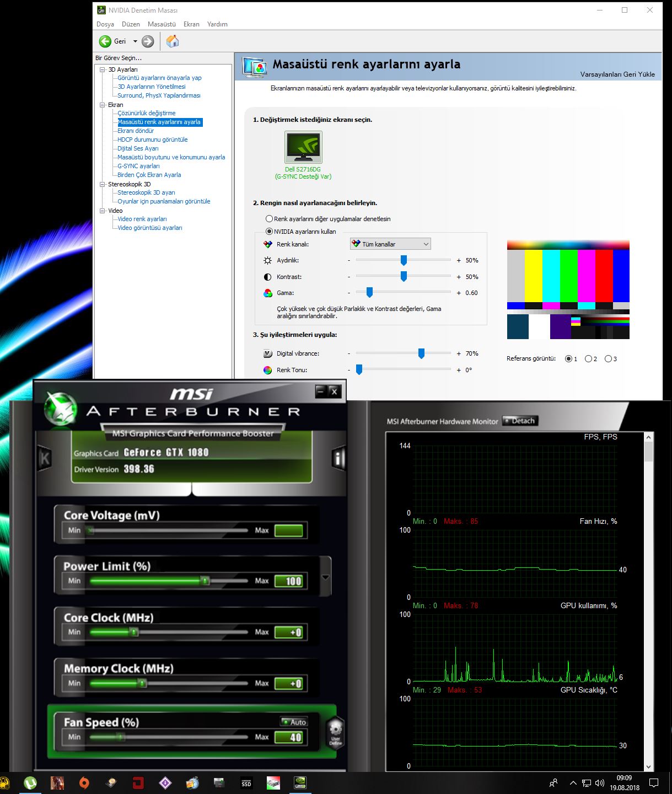Screen dimensions: 672x794
Task: Open 'Dijital Ses Ayarı' tree link
Action: [x=138, y=148]
